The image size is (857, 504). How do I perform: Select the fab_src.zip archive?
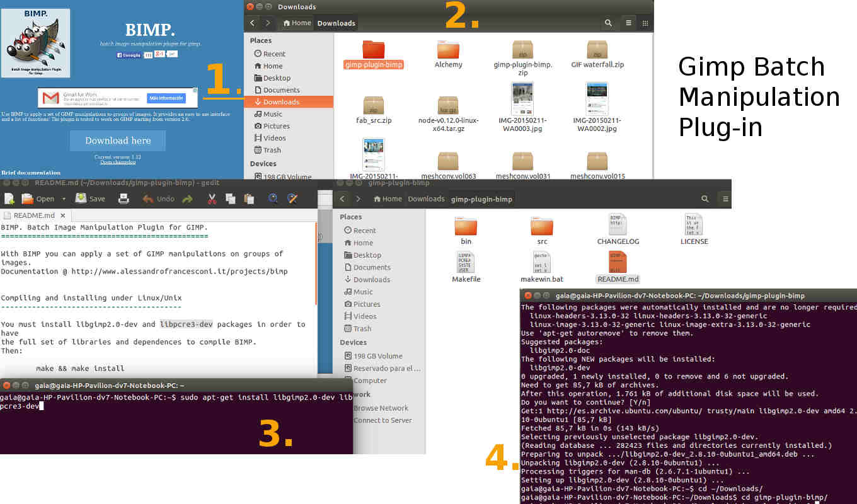click(374, 110)
